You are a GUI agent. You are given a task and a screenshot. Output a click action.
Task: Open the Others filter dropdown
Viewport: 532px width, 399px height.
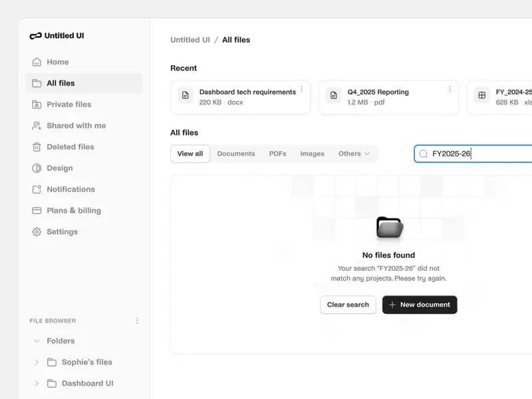pos(354,154)
